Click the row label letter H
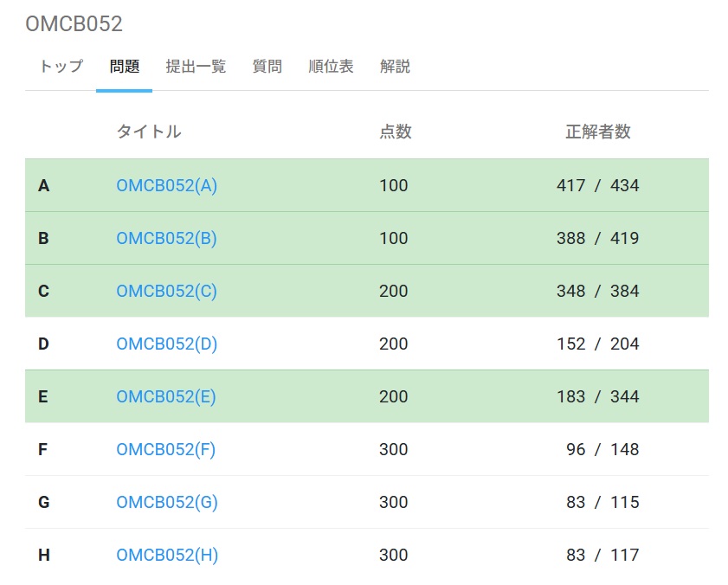The width and height of the screenshot is (728, 585). click(43, 555)
